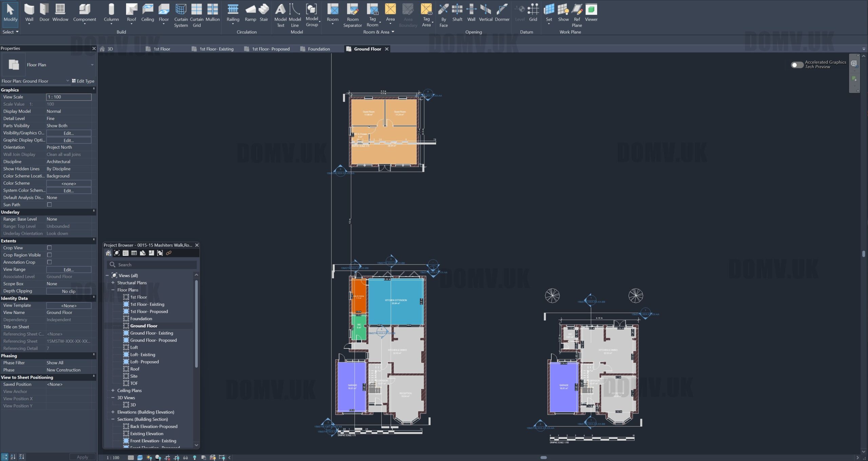
Task: Open the Floor Plan type selector dropdown
Action: (92, 65)
